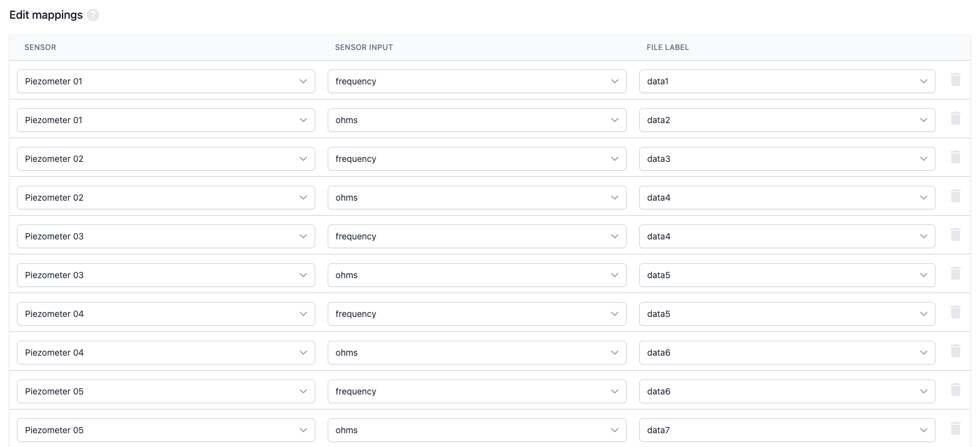The height and width of the screenshot is (447, 980).
Task: Open sensor input dropdown for Piezometer 04 ohms
Action: pos(477,353)
